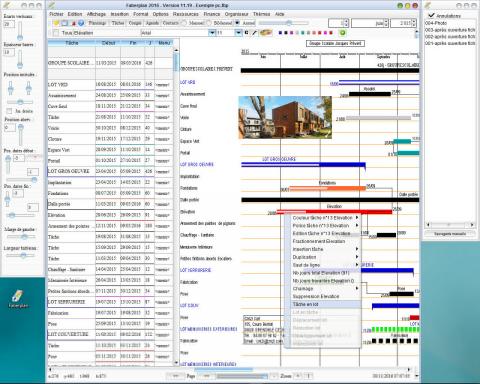Click the Congés toolbar button

(x=135, y=23)
